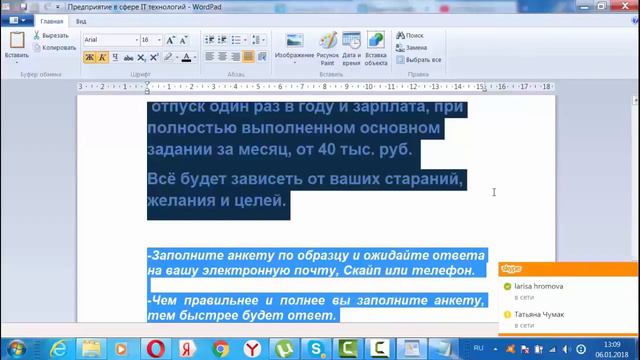Align text left

(x=209, y=56)
